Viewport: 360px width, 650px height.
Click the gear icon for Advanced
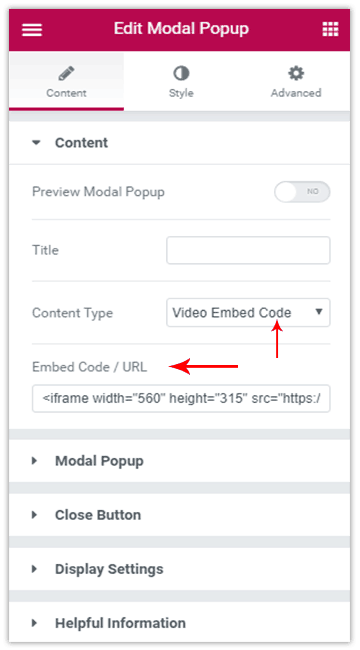tap(296, 74)
